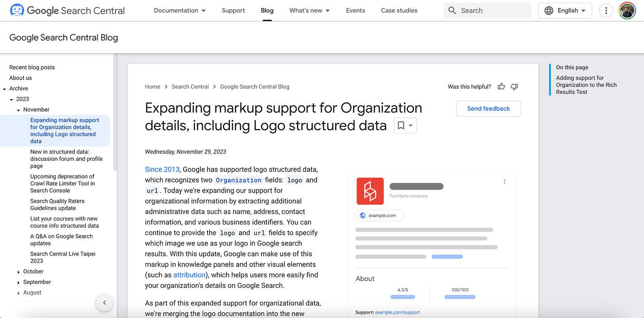The height and width of the screenshot is (318, 644).
Task: Click the thumbs up helpful icon
Action: tap(501, 87)
